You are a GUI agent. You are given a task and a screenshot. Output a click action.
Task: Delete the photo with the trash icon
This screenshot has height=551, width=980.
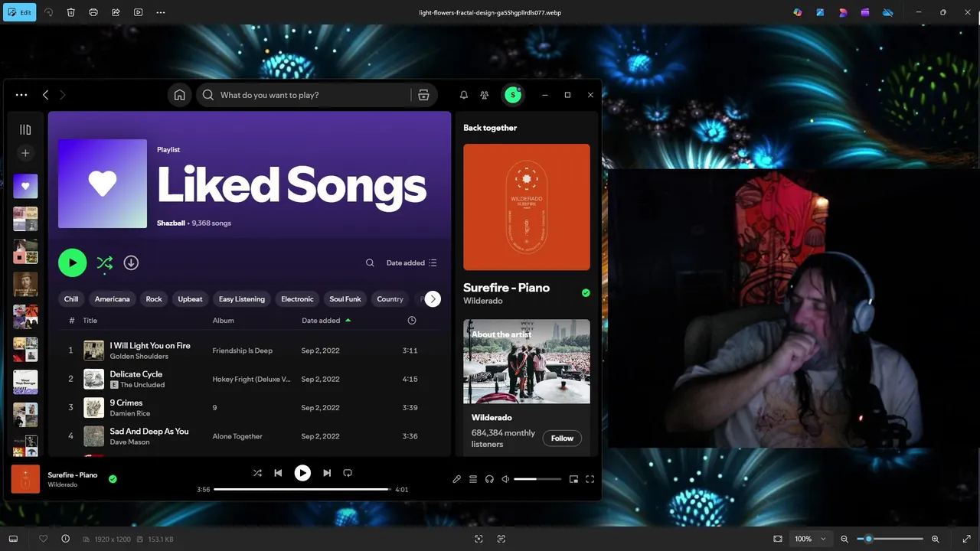[70, 12]
